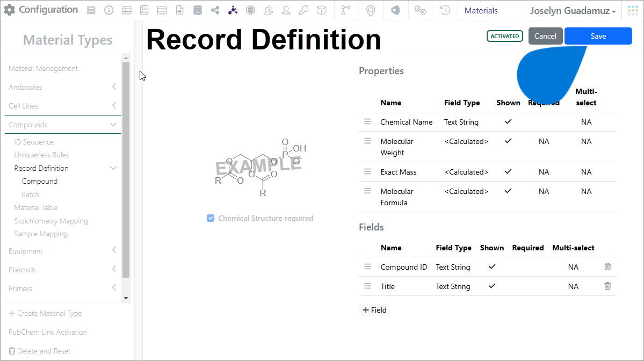Toggle Shown checkmark for Compound ID

[491, 266]
